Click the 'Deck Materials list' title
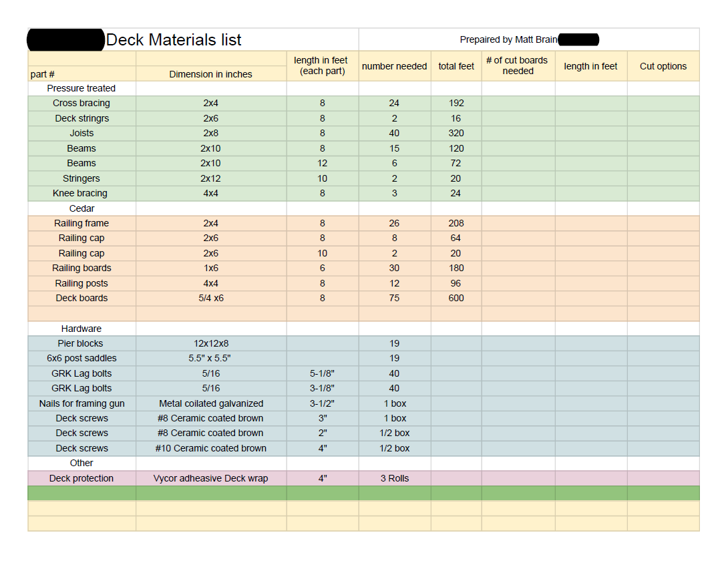Viewport: 728px width, 563px height. click(173, 40)
